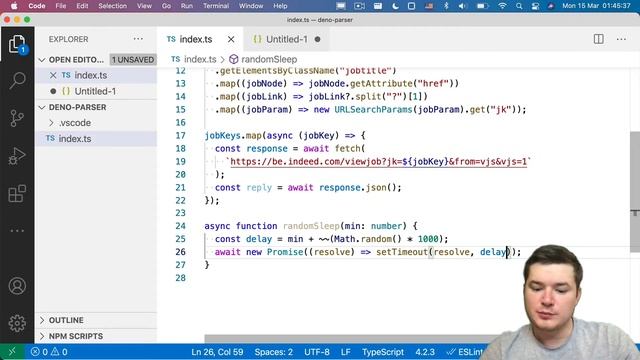Close index.ts in Open Editors list
This screenshot has height=360, width=640.
pos(53,75)
